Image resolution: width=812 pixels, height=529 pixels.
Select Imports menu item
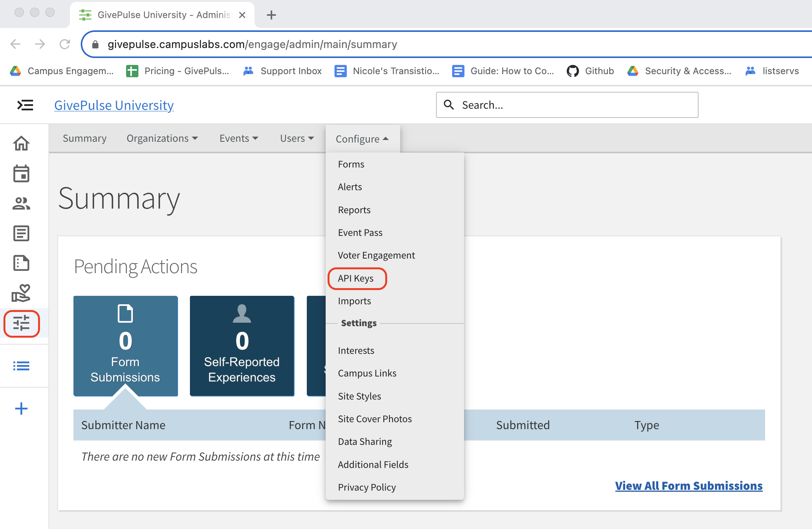pos(354,301)
